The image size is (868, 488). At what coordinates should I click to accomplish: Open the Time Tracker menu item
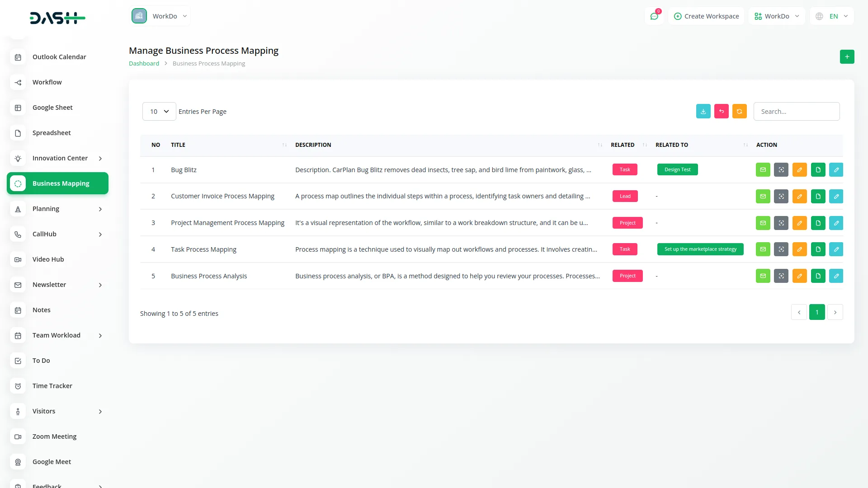52,385
